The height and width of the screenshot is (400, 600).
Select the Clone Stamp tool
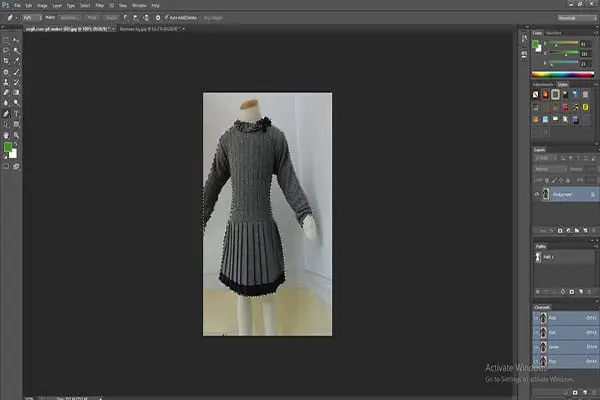(x=7, y=81)
